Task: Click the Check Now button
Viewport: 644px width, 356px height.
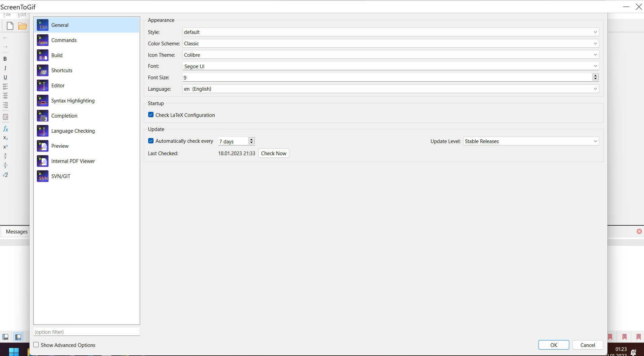Action: (274, 153)
